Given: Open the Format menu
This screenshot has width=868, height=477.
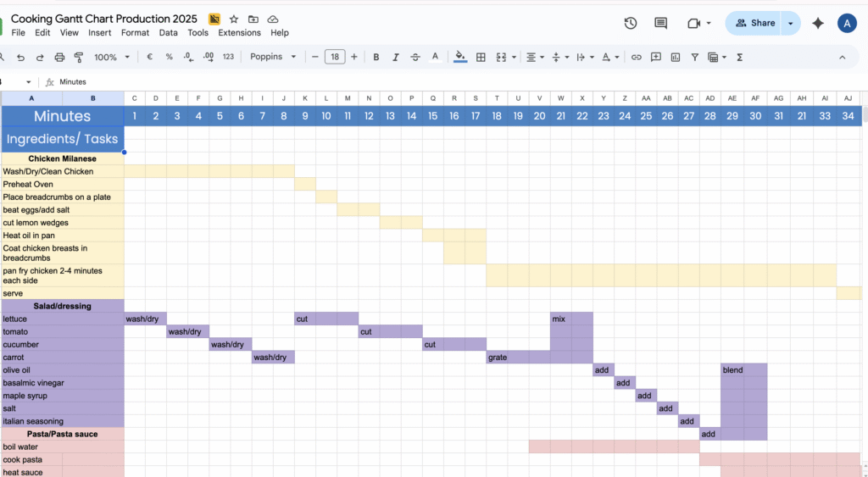Looking at the screenshot, I should (x=135, y=33).
